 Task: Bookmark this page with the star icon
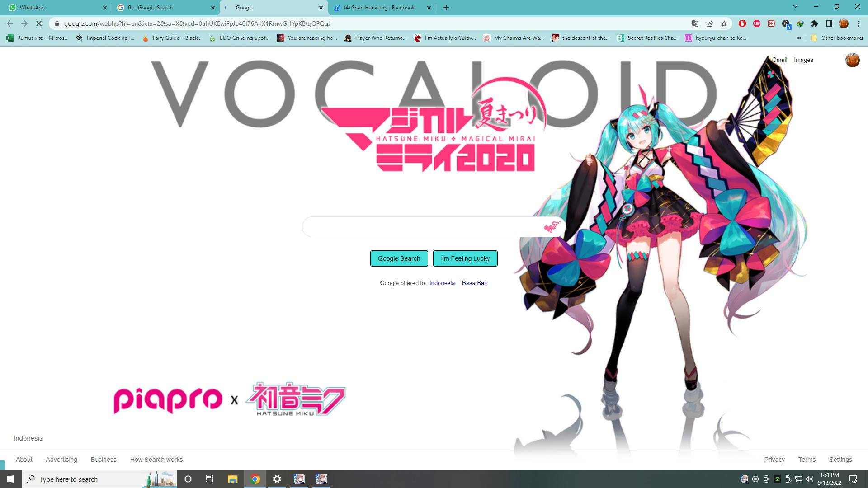click(724, 23)
